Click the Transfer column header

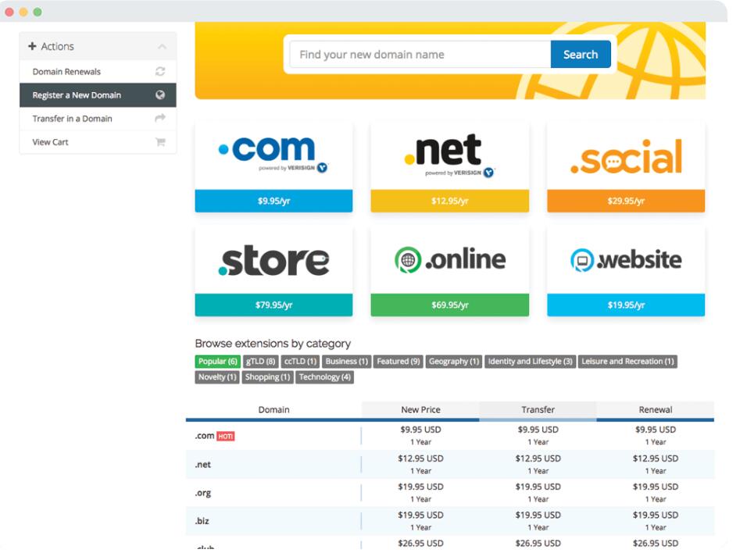(x=538, y=409)
